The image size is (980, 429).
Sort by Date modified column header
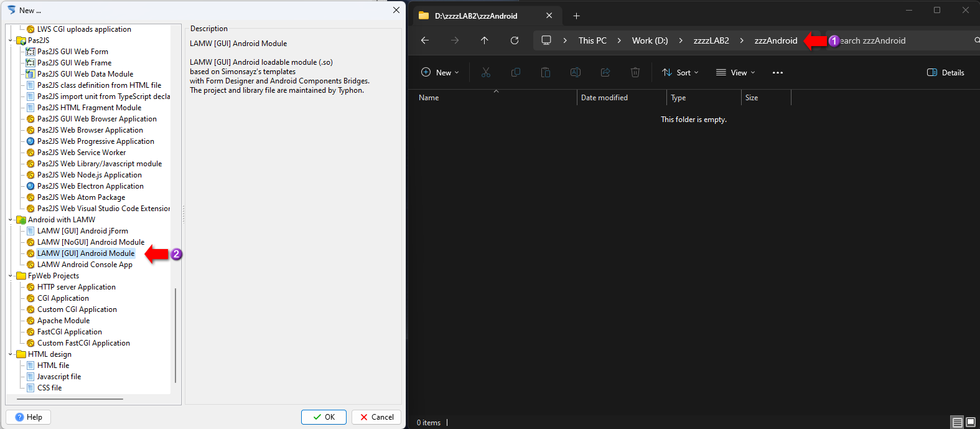[622, 98]
